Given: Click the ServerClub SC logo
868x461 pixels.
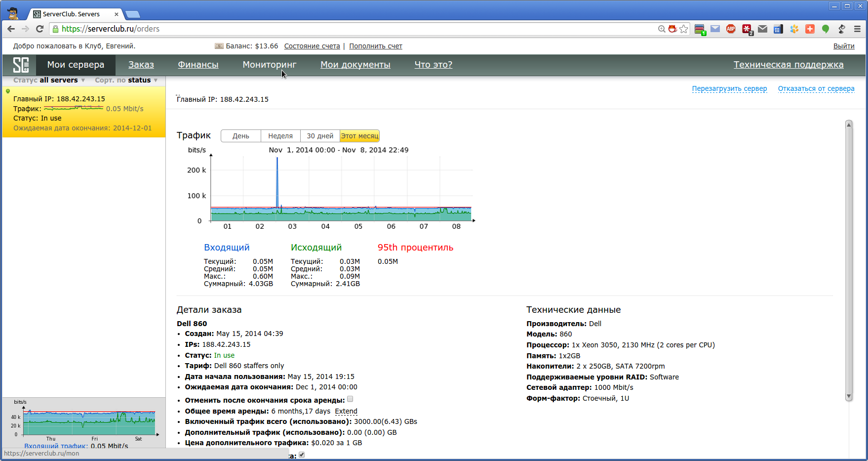Looking at the screenshot, I should (x=21, y=65).
